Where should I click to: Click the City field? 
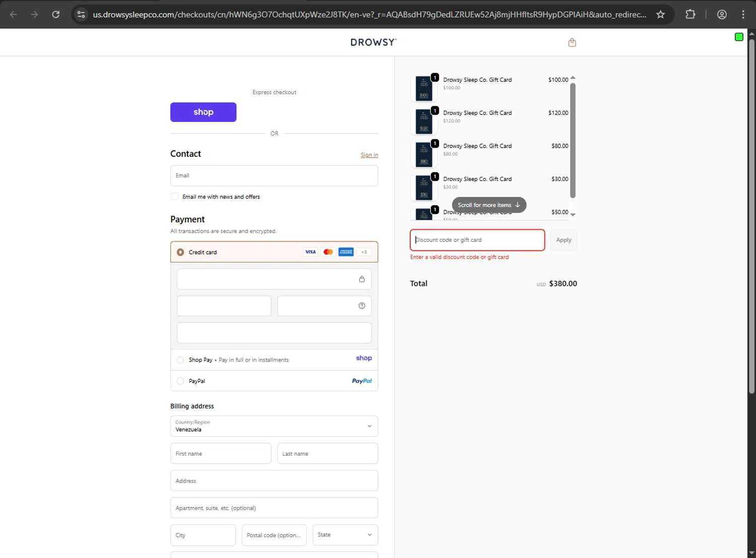(203, 535)
